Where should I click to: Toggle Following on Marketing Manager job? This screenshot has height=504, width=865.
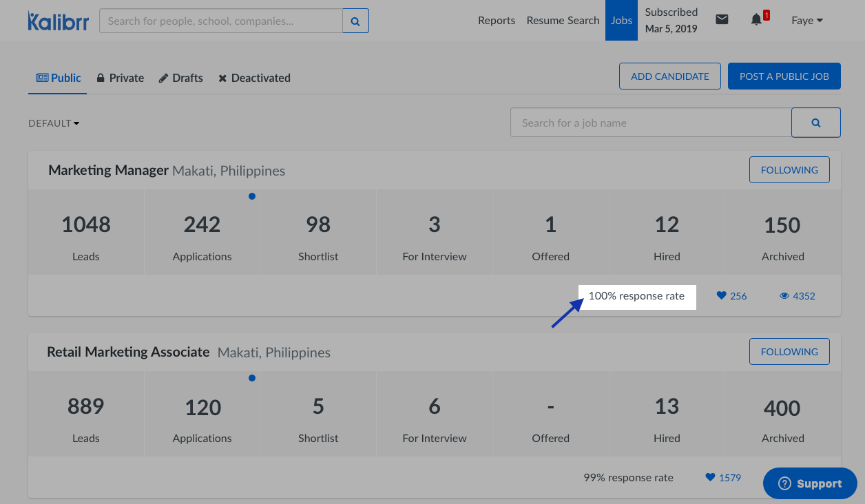click(x=789, y=170)
